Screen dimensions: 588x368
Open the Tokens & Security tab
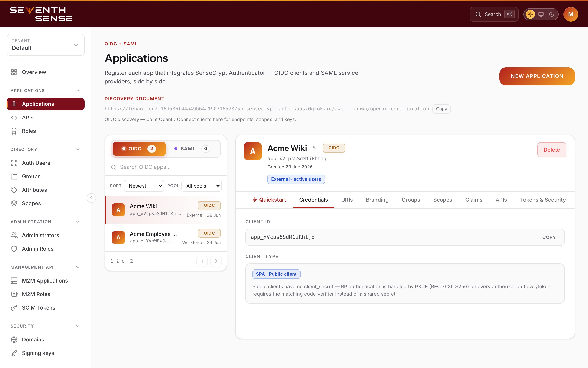(543, 200)
